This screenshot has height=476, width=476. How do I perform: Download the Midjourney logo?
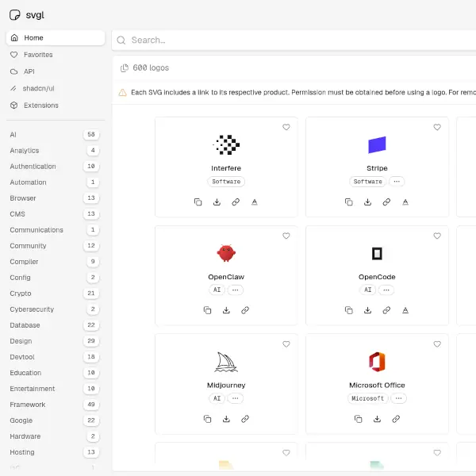pyautogui.click(x=226, y=419)
